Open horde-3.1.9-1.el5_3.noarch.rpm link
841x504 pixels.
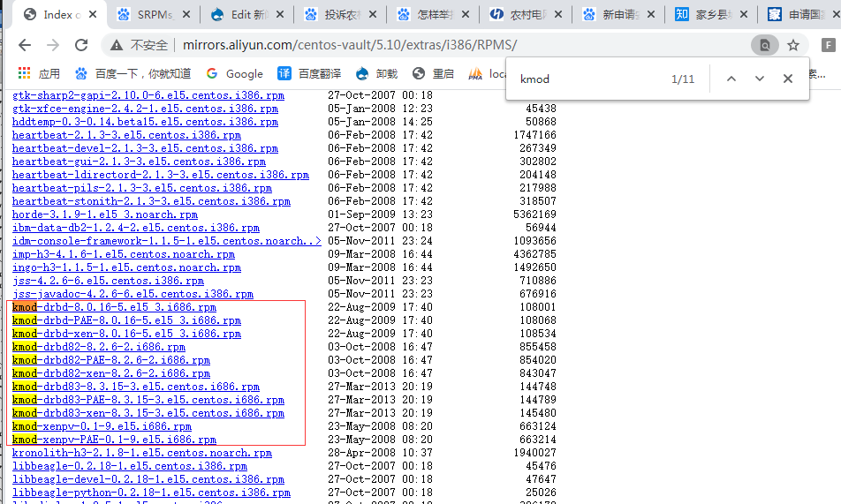click(x=105, y=214)
